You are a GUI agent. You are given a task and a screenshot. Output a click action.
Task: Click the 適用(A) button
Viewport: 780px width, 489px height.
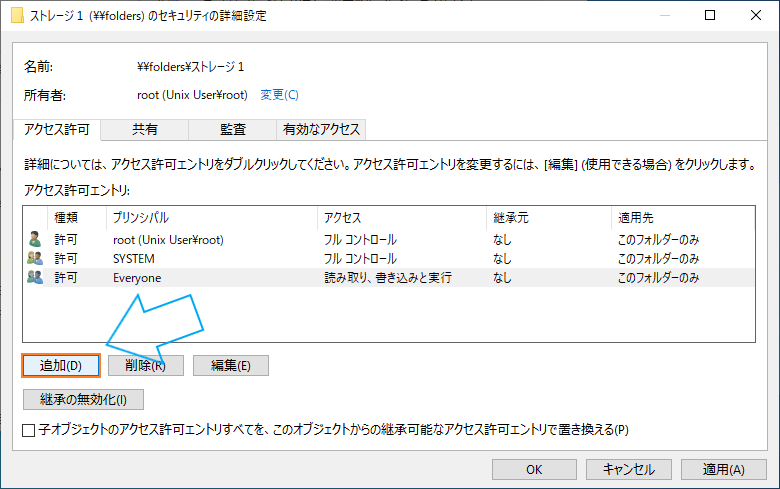(723, 470)
